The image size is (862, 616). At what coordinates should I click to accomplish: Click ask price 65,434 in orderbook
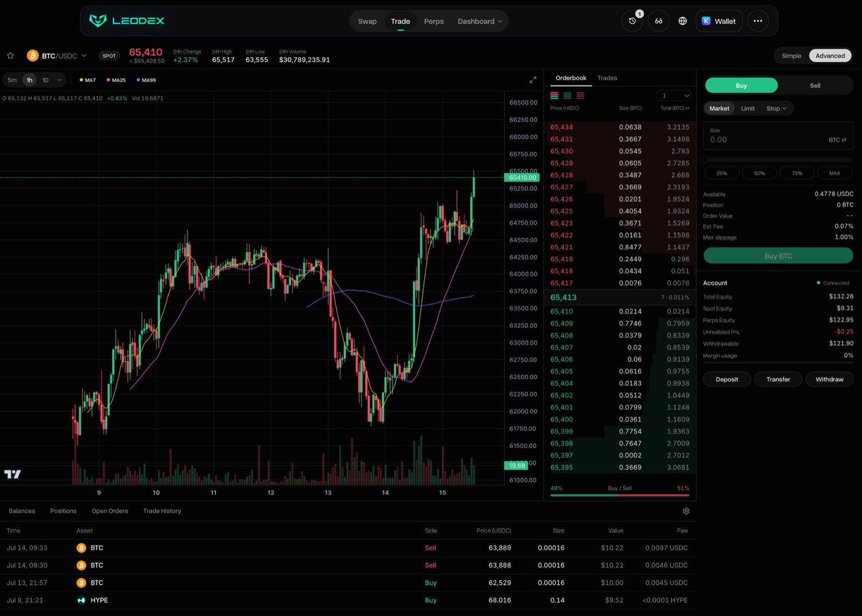pos(561,127)
